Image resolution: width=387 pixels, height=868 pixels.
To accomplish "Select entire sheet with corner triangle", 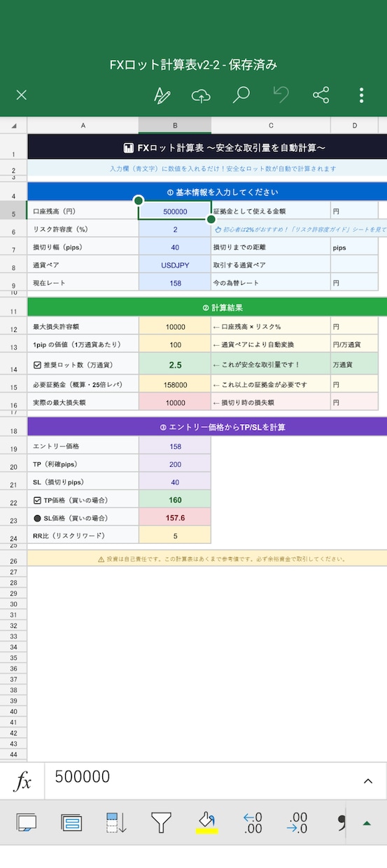I will click(x=13, y=125).
